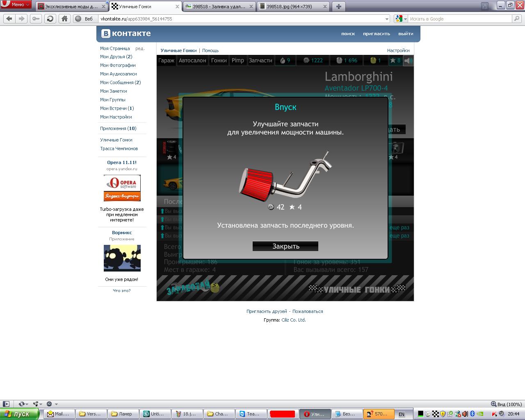Click the ред. edit link
Image resolution: width=525 pixels, height=420 pixels.
pos(140,48)
